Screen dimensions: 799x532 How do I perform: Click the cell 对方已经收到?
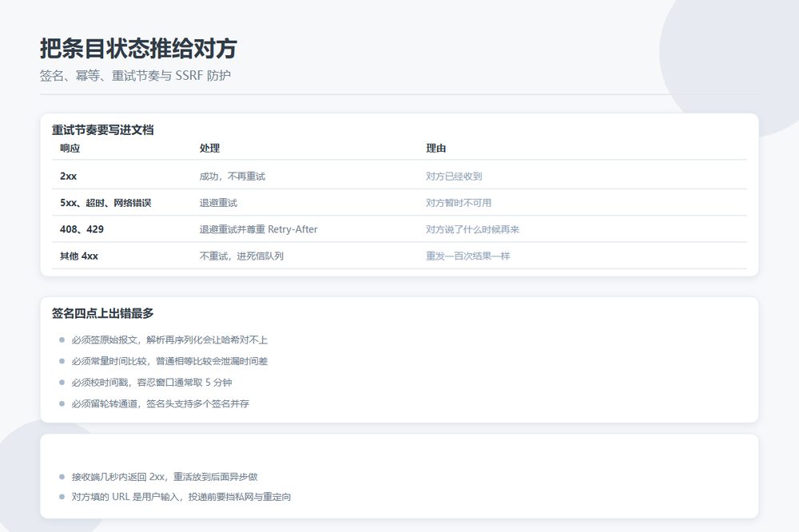454,177
